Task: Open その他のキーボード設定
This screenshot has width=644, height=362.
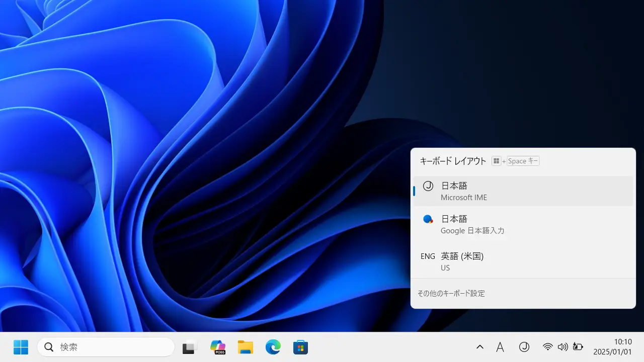Action: pyautogui.click(x=451, y=293)
